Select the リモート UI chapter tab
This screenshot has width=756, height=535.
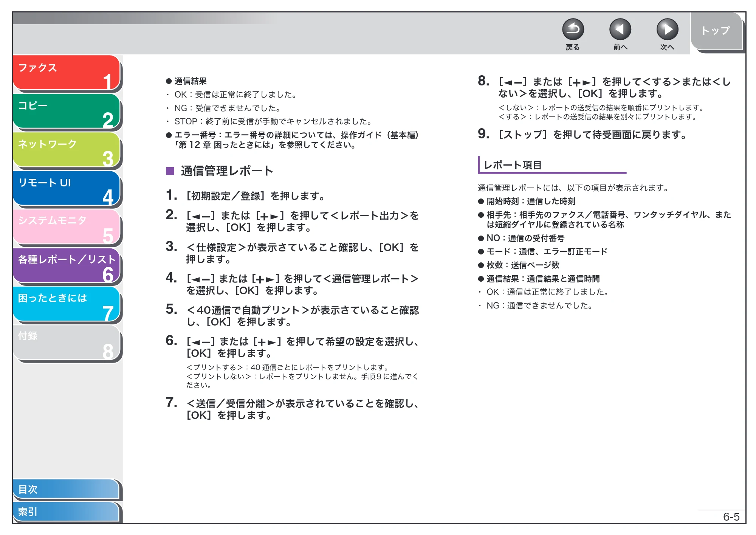67,188
